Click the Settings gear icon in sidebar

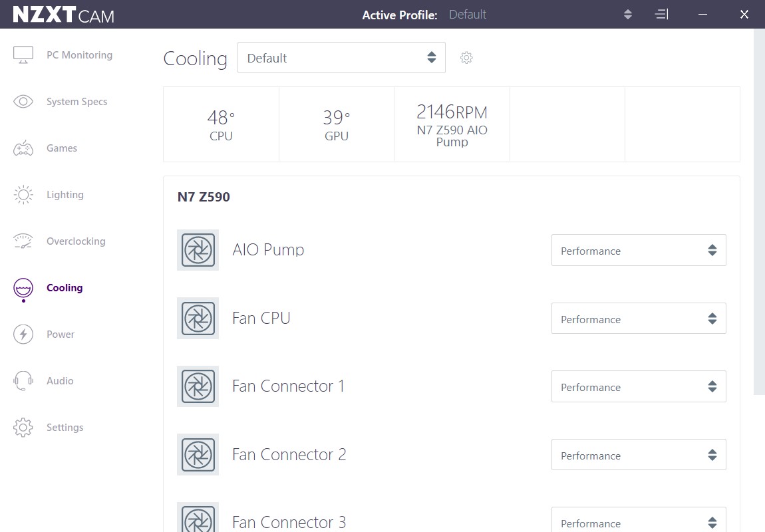coord(23,428)
